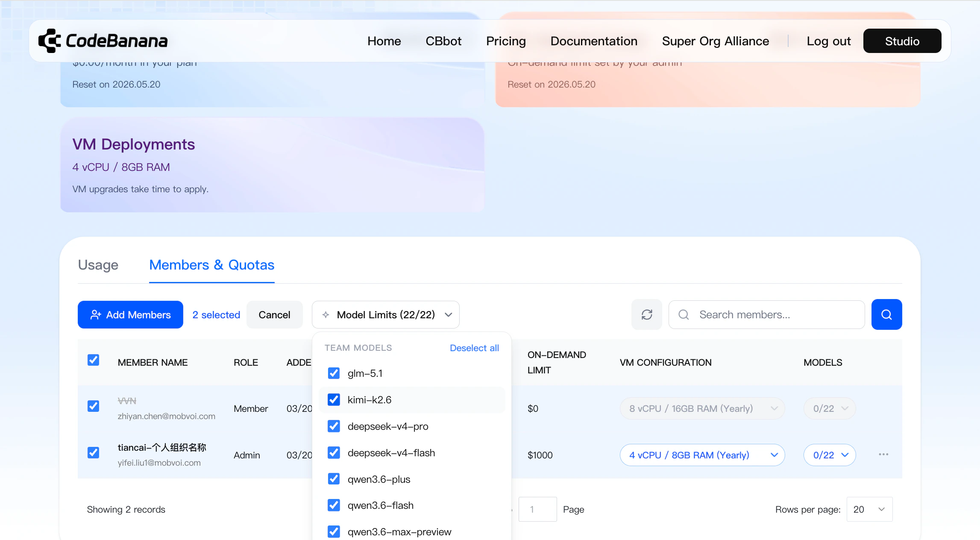
Task: Click the zhiyan.chen@mobvoi.com email
Action: (x=167, y=416)
